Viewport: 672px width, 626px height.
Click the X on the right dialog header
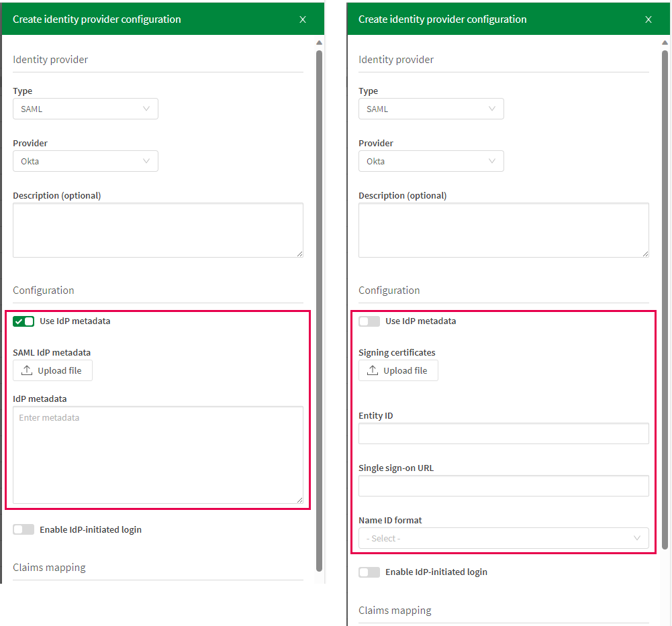(x=649, y=19)
